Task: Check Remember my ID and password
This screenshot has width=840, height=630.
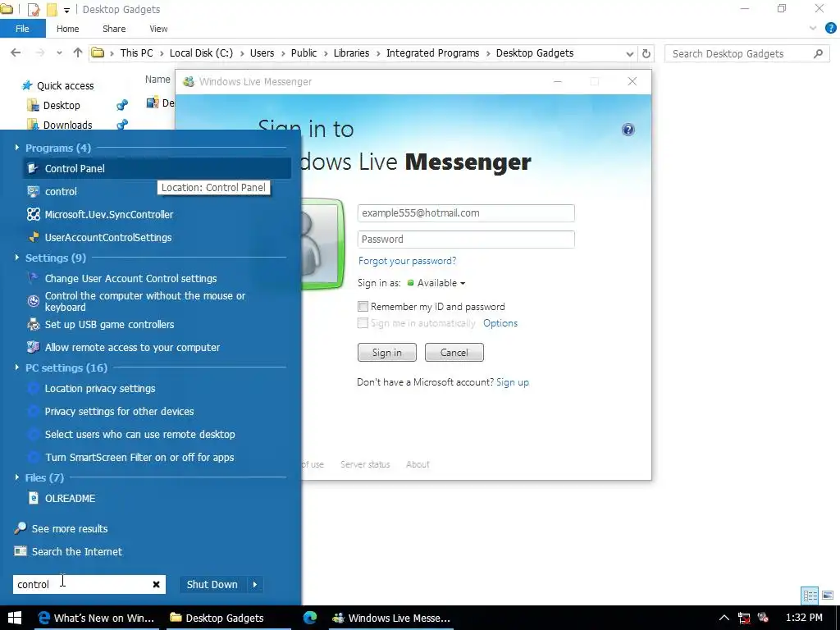Action: coord(363,307)
